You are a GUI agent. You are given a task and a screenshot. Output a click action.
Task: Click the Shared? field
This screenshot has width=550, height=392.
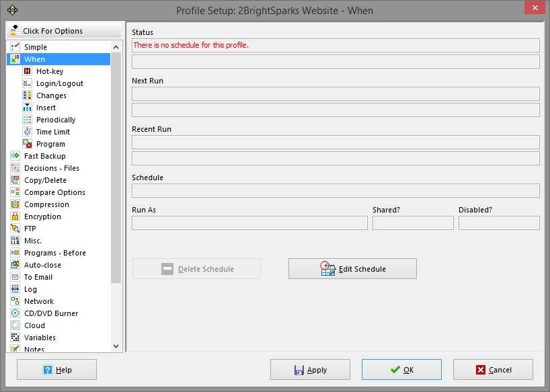point(413,223)
